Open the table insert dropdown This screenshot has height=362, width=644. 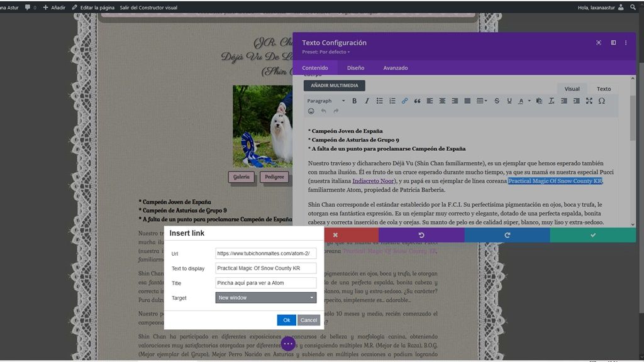tap(481, 101)
